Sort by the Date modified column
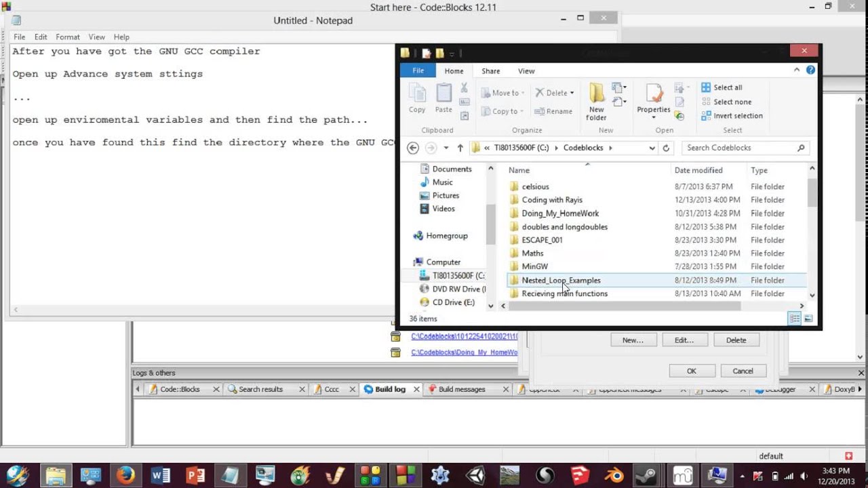868x488 pixels. coord(698,170)
